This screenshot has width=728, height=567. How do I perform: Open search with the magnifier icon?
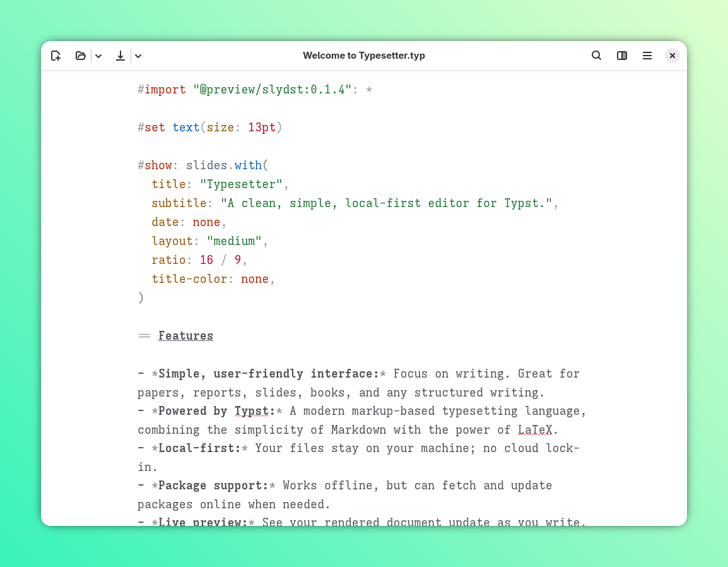point(597,56)
